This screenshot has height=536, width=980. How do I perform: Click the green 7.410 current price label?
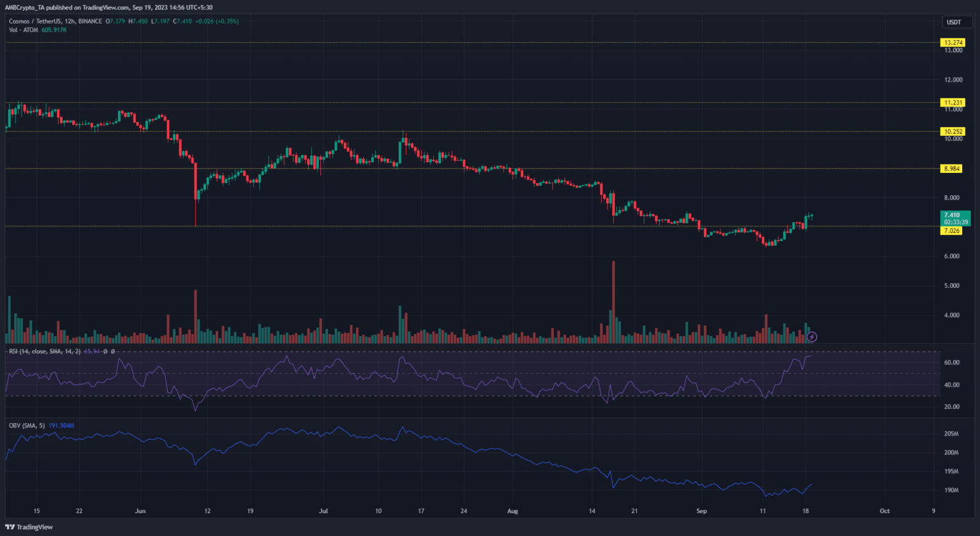pos(955,218)
